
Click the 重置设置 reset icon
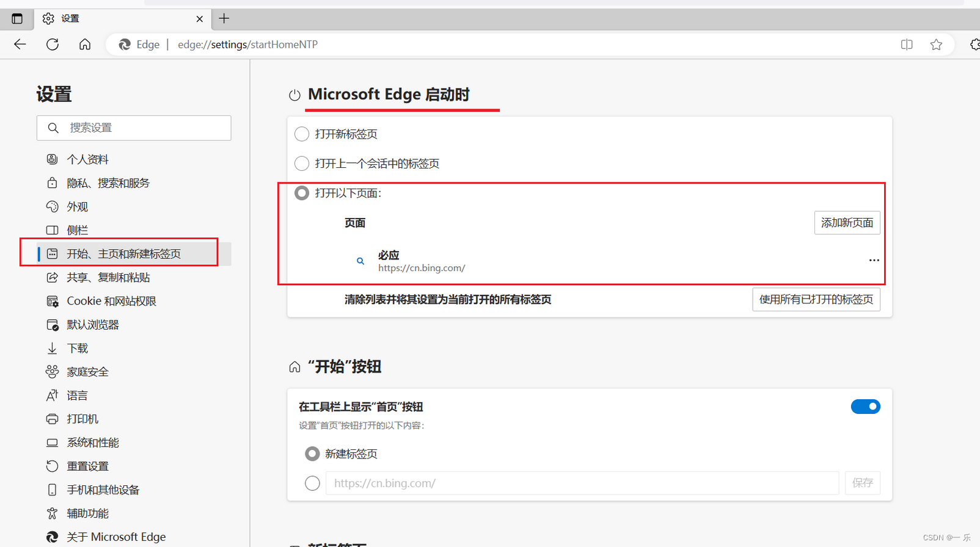[x=53, y=466]
